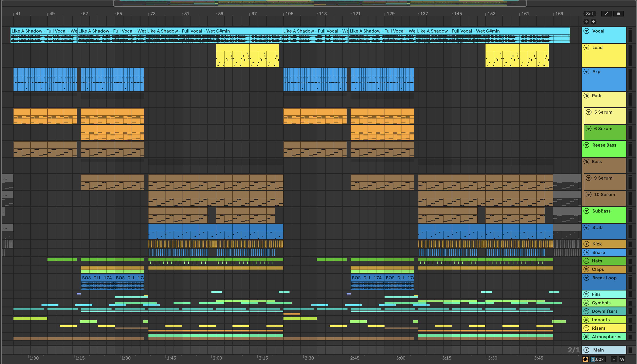Screen dimensions: 637x364
Task: Click bar 105 in the beat ruler
Action: tap(289, 14)
